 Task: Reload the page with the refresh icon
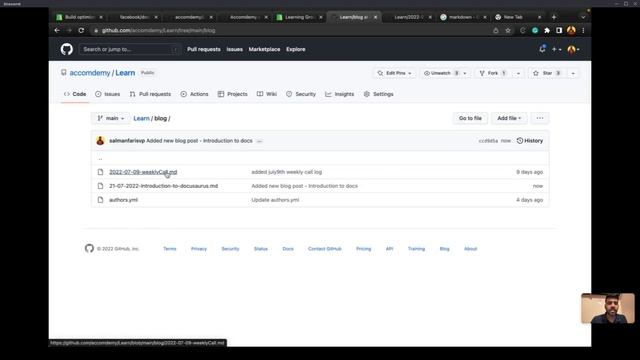pos(81,30)
